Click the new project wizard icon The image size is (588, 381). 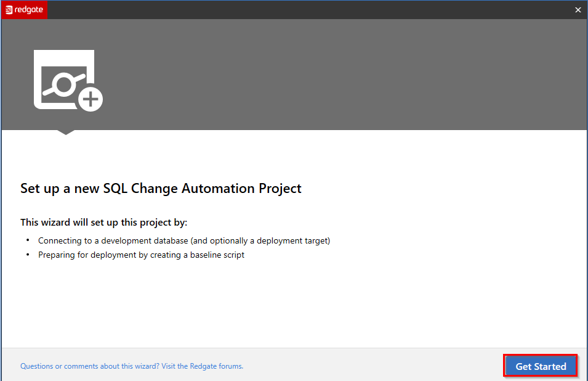pos(68,80)
